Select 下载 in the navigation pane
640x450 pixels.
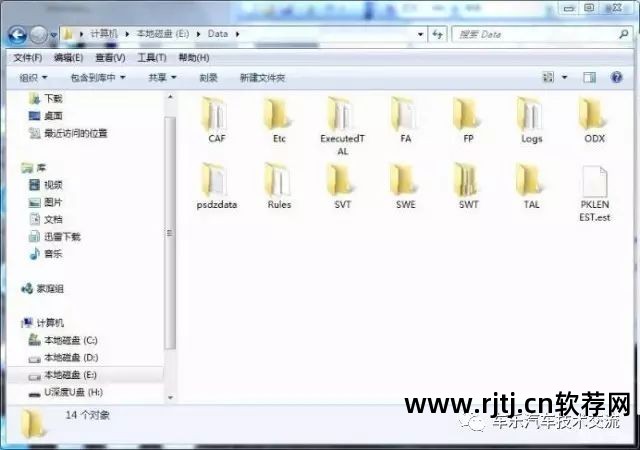tap(46, 98)
